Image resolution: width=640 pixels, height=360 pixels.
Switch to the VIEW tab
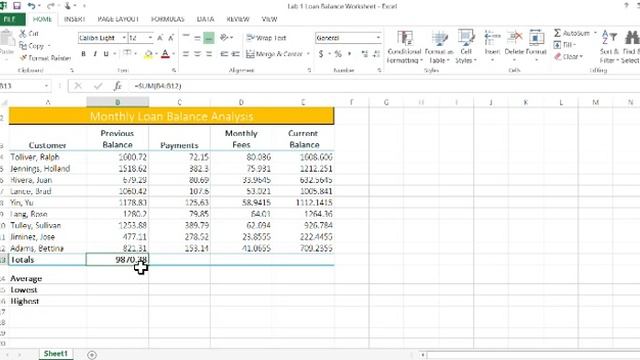(x=269, y=19)
